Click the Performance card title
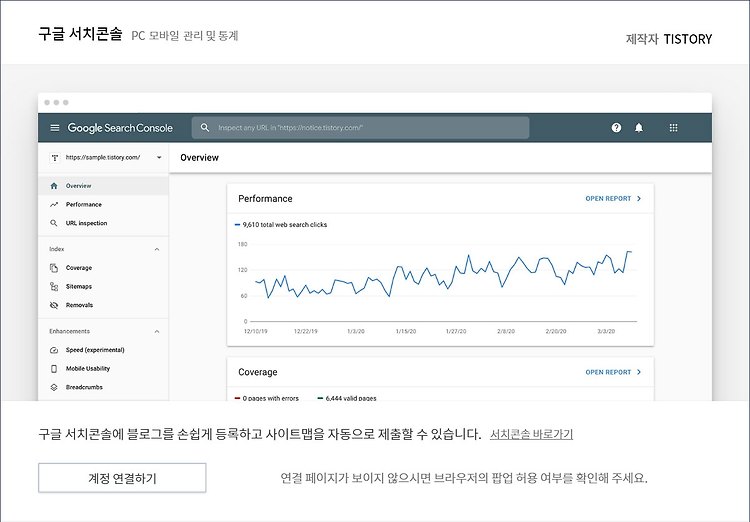 tap(265, 199)
